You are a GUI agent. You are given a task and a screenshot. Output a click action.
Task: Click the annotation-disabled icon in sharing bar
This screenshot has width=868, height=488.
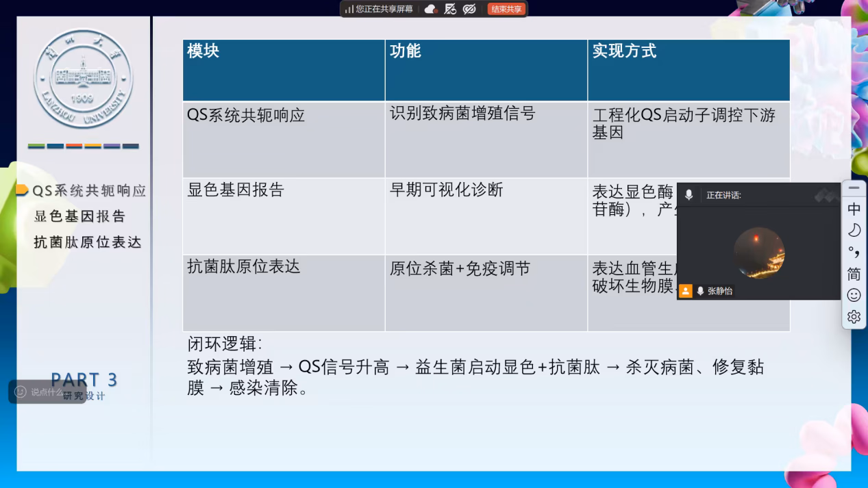[x=450, y=9]
